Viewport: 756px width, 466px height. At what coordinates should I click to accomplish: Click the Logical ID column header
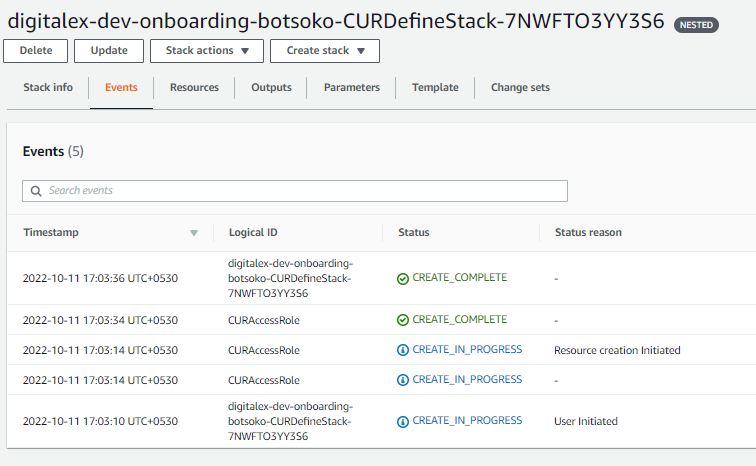253,232
